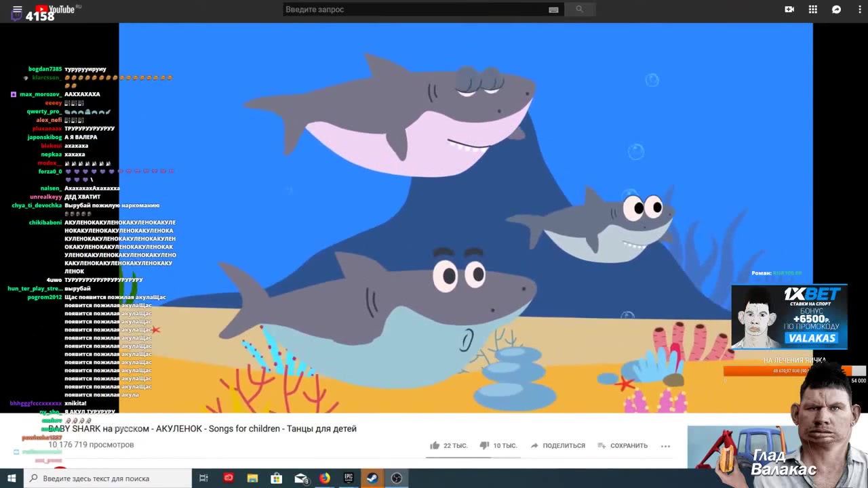
Task: Click the Глад Валакас tractor thumbnail
Action: click(x=739, y=447)
